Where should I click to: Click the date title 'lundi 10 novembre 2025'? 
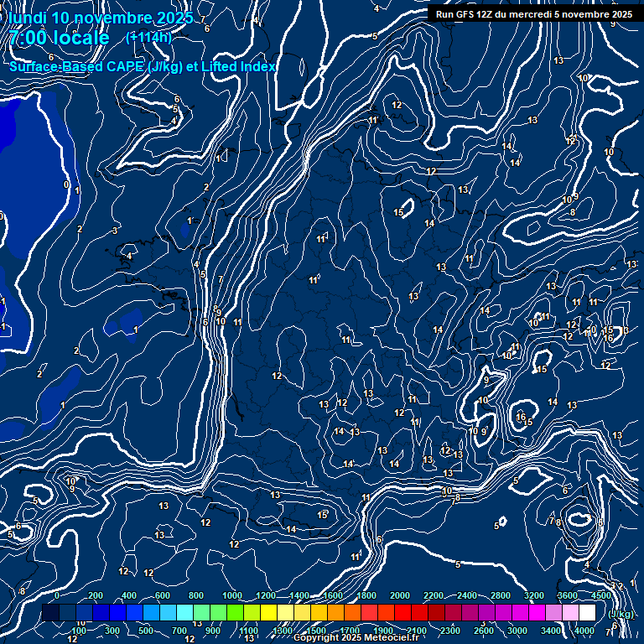tap(101, 18)
